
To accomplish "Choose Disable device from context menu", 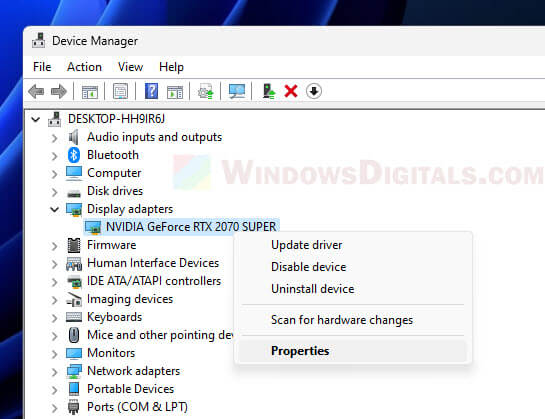I will (x=353, y=267).
